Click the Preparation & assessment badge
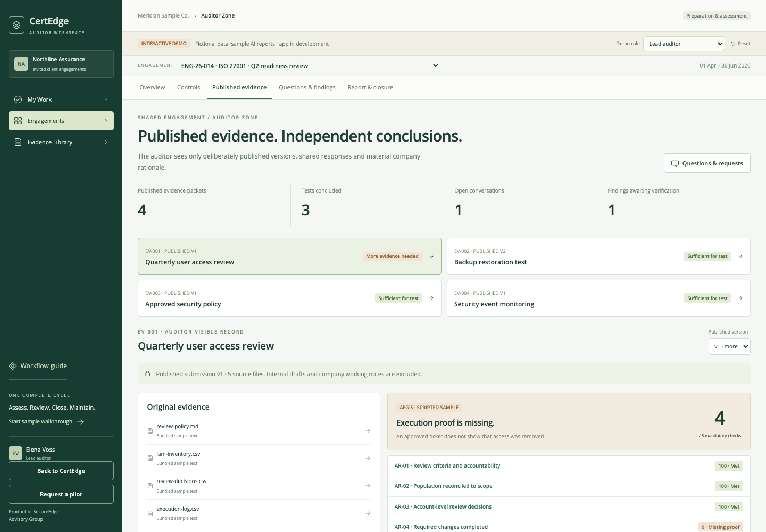Screen dimensions: 766x532 pyautogui.click(x=717, y=16)
